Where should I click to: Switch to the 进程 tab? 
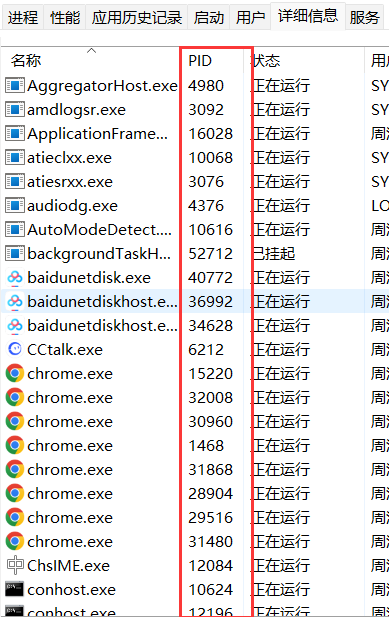pyautogui.click(x=22, y=17)
